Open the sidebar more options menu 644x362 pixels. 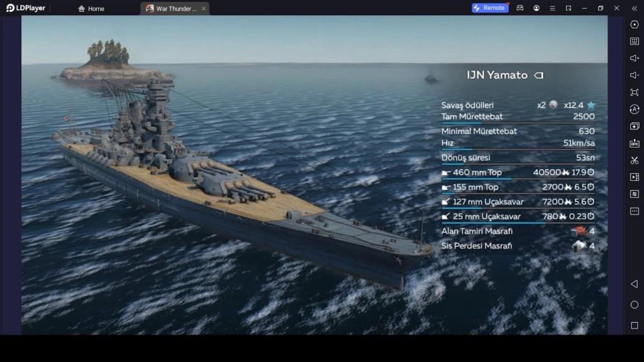tap(633, 212)
